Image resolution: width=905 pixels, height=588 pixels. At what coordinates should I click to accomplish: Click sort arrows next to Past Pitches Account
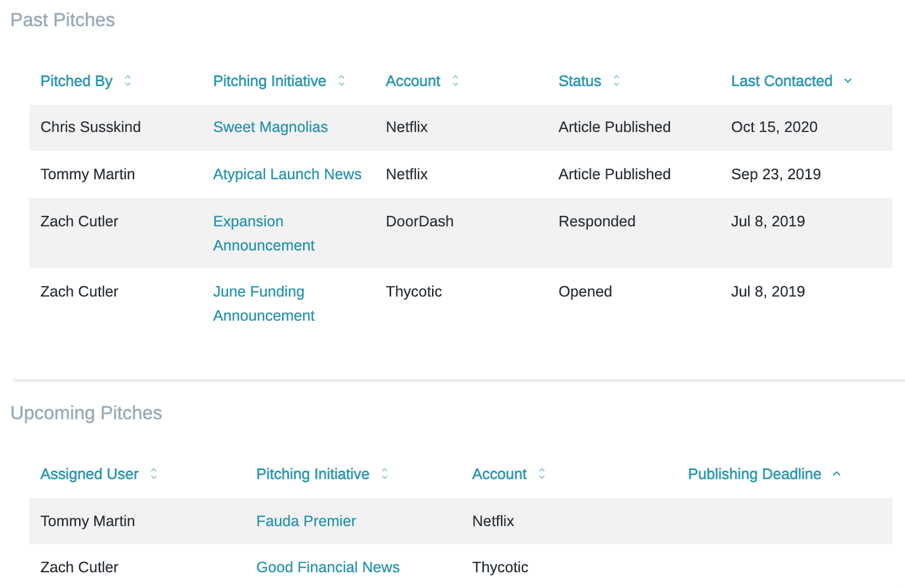point(455,81)
